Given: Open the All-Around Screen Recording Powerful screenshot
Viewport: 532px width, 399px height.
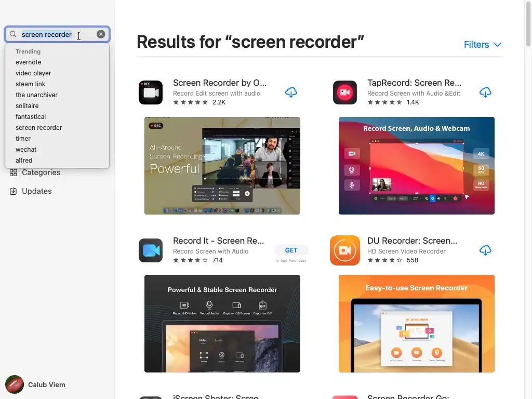Looking at the screenshot, I should (x=222, y=166).
